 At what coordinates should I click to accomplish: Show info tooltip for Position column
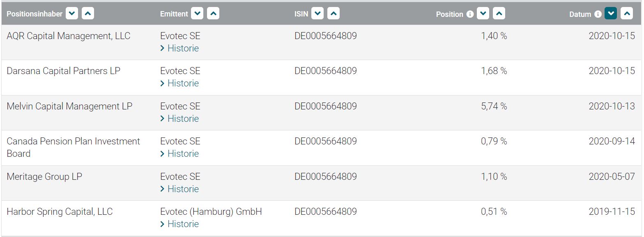coord(470,14)
